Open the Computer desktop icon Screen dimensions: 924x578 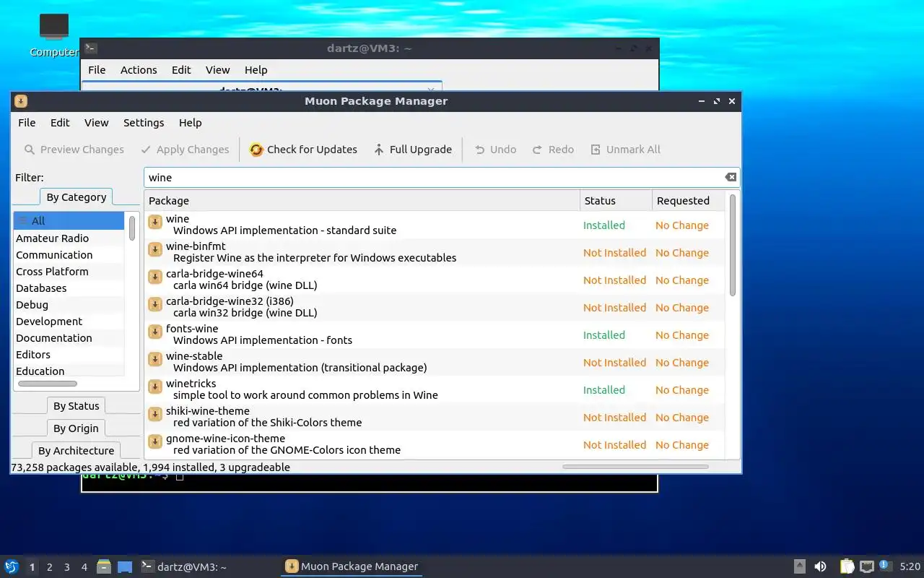click(54, 35)
